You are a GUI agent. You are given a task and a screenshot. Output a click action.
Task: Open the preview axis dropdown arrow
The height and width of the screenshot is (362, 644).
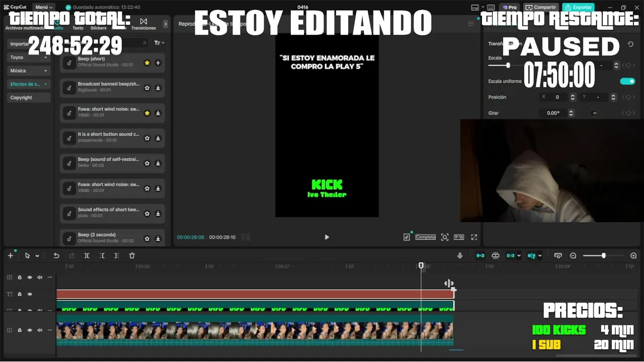point(539,255)
